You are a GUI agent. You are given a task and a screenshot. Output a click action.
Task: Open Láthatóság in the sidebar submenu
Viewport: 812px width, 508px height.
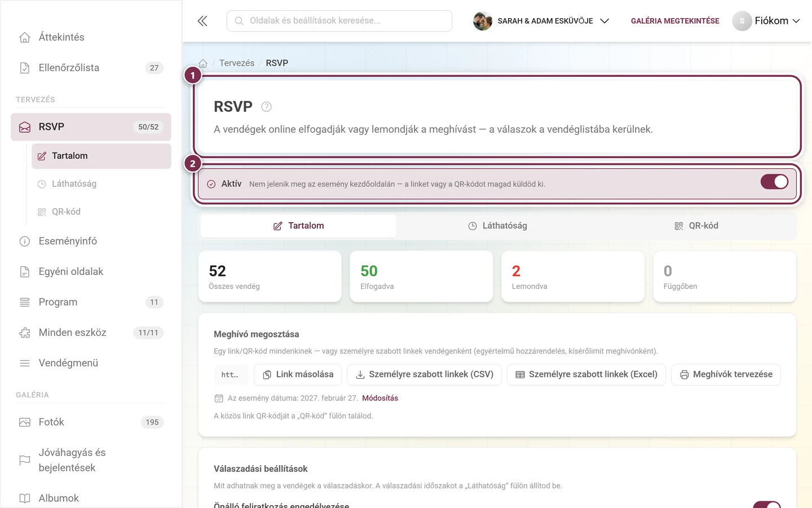pos(101,184)
